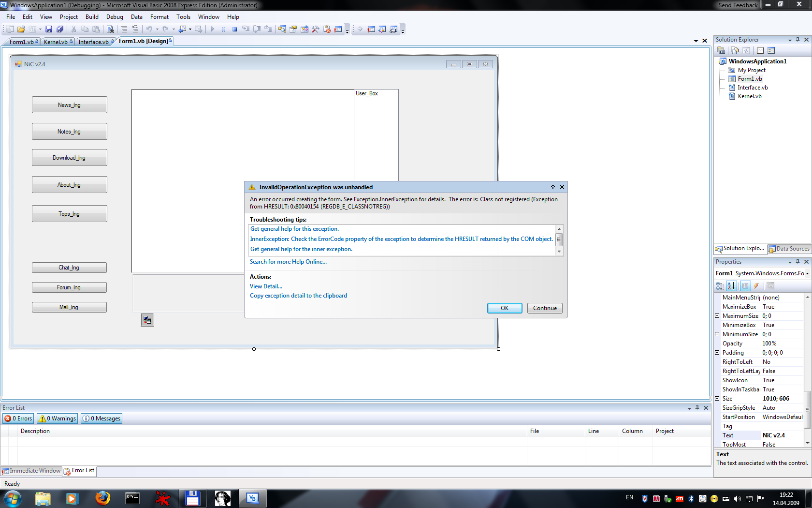This screenshot has height=508, width=812.
Task: Click Copy exception detail to the clipboard
Action: pos(298,296)
